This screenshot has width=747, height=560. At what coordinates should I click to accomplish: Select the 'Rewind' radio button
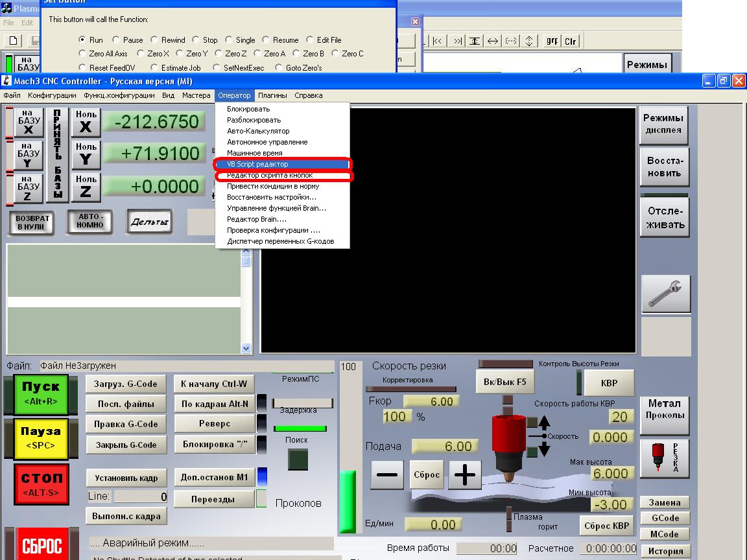tap(154, 40)
